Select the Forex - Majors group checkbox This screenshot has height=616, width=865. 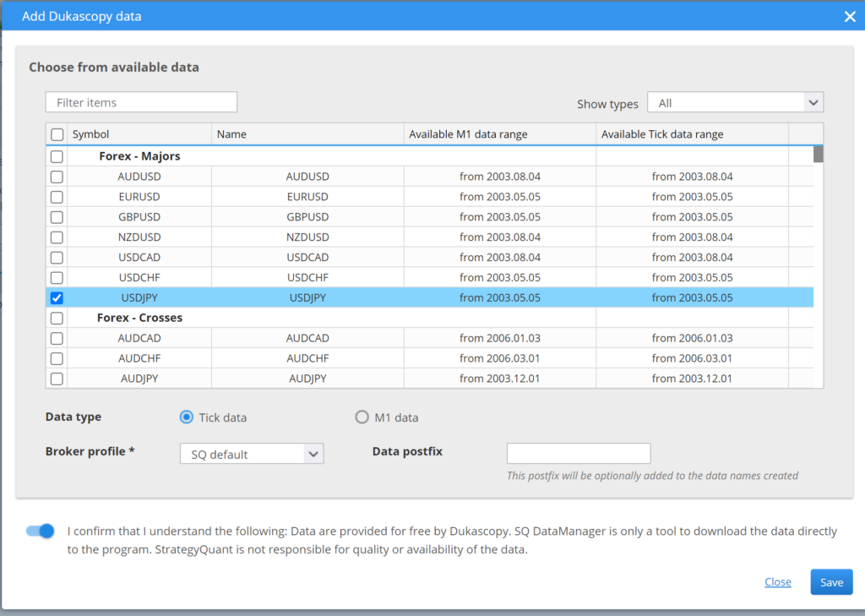pyautogui.click(x=57, y=156)
